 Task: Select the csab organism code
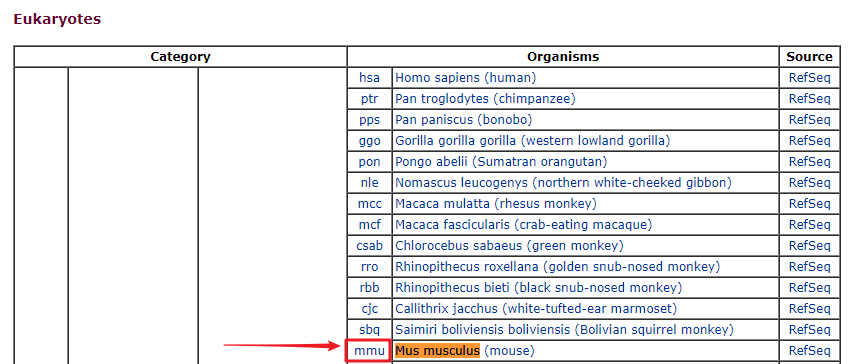(369, 246)
